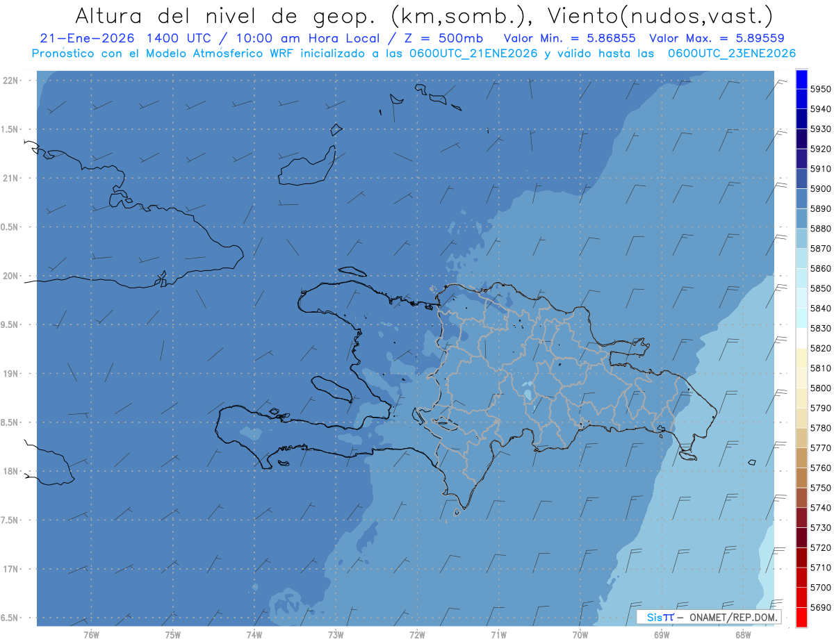Click the color scale label "5820"
The width and height of the screenshot is (834, 644).
[x=820, y=349]
